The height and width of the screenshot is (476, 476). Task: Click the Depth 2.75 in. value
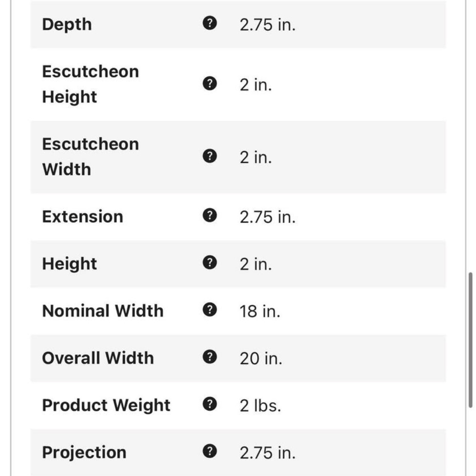tap(268, 25)
